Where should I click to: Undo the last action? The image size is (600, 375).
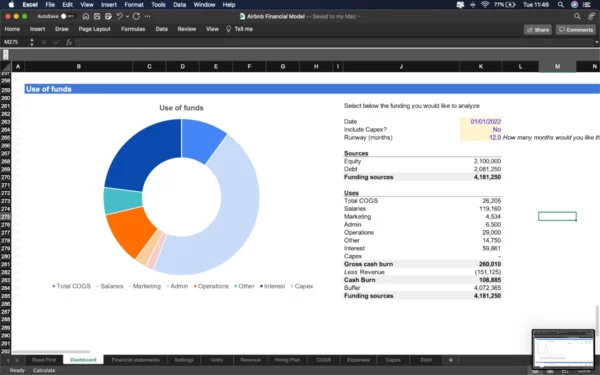(x=120, y=16)
